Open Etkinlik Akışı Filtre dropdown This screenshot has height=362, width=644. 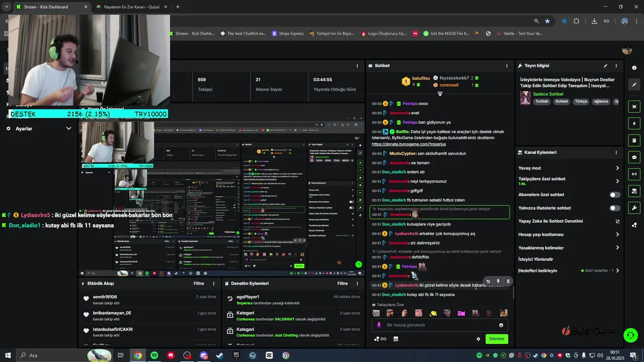tap(199, 284)
